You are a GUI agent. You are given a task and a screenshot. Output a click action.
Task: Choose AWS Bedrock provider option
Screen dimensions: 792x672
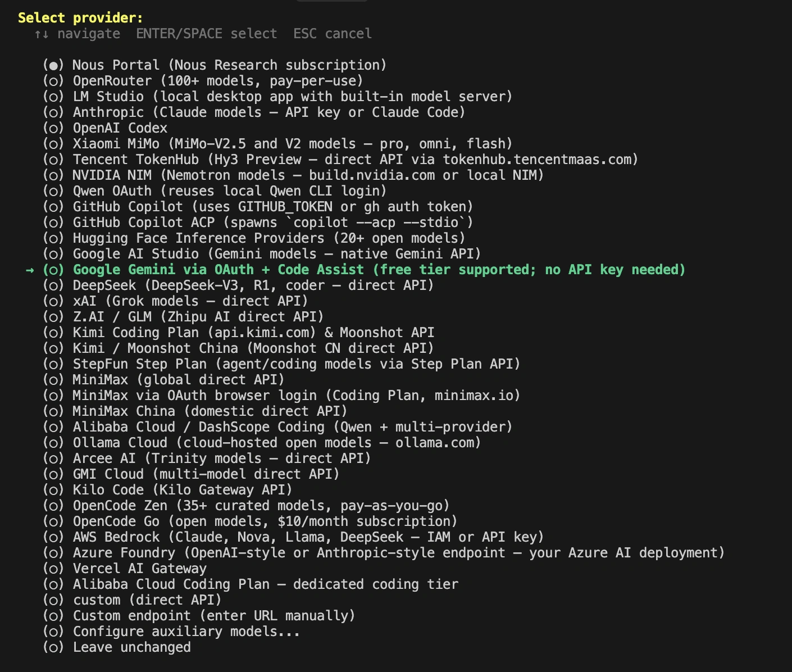pos(294,537)
